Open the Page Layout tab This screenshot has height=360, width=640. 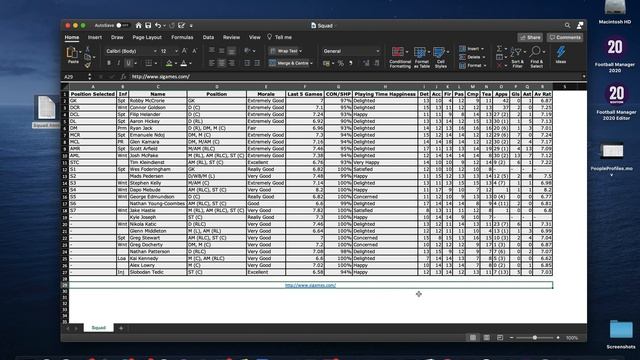147,37
